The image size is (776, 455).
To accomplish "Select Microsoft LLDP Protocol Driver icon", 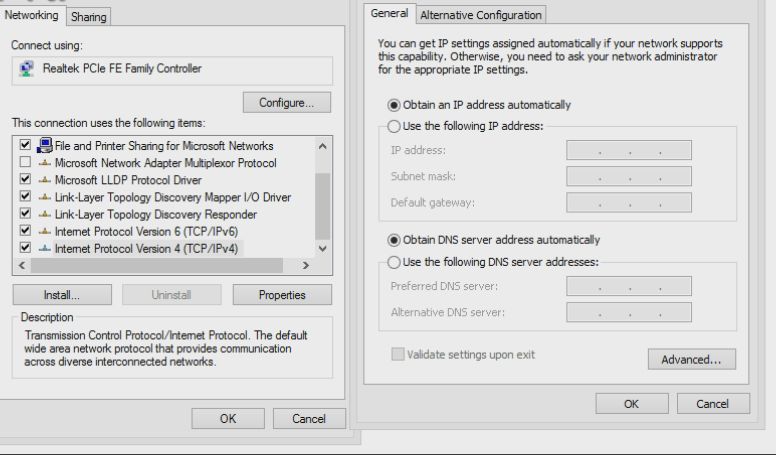I will click(45, 180).
